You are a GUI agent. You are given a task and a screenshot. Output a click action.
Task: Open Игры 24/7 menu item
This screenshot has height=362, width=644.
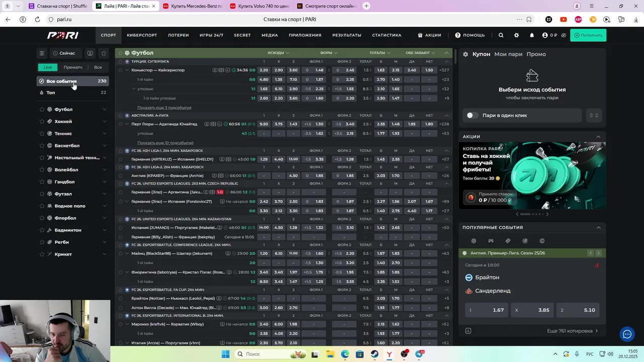211,35
